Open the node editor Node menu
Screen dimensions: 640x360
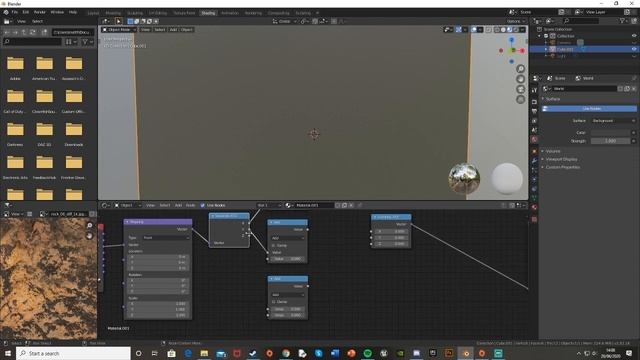pyautogui.click(x=190, y=205)
